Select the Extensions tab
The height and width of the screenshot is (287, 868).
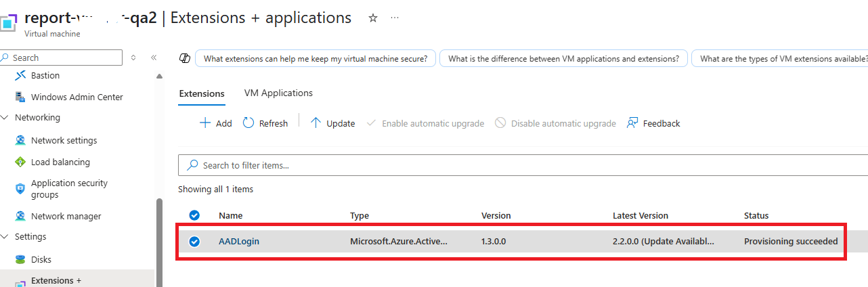tap(201, 93)
